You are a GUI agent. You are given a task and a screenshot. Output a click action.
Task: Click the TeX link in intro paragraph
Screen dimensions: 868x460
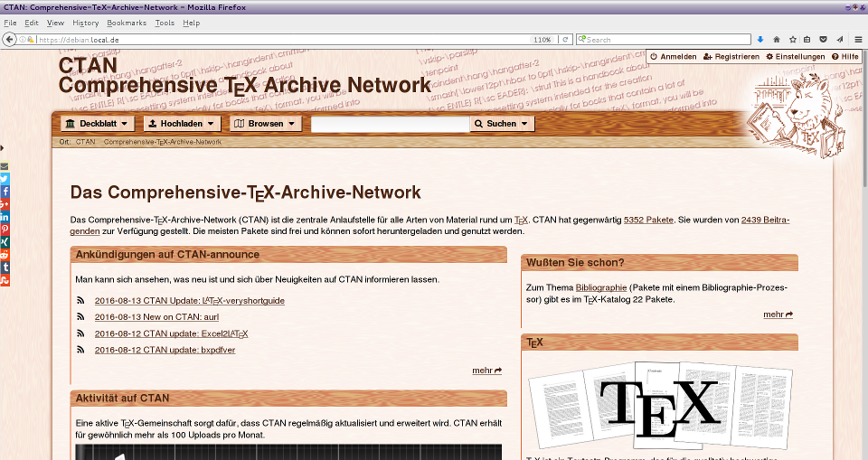pyautogui.click(x=521, y=220)
